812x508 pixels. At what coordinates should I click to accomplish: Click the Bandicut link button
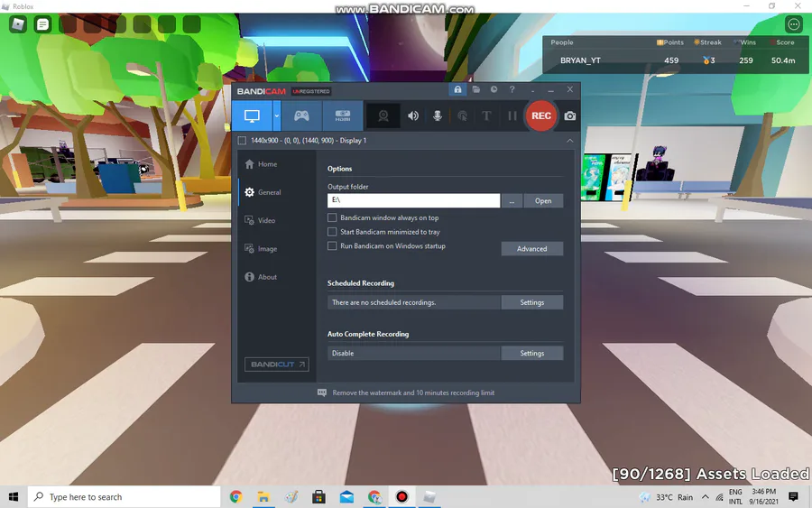click(277, 365)
